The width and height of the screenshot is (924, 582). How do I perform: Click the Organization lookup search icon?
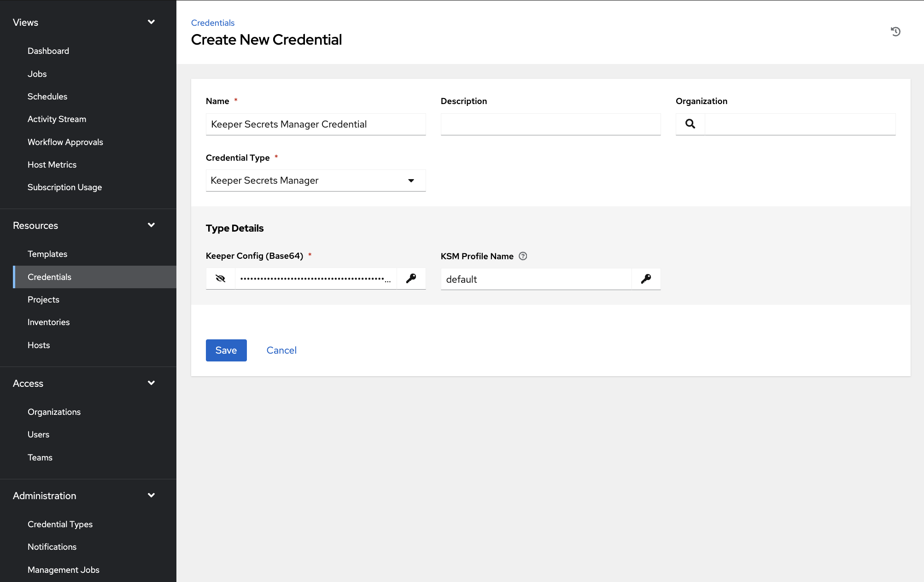pos(690,124)
